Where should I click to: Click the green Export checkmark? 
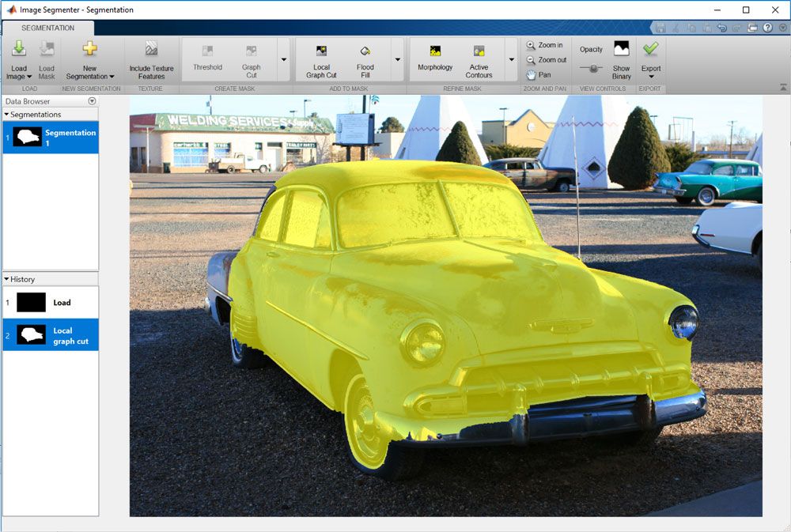[651, 49]
